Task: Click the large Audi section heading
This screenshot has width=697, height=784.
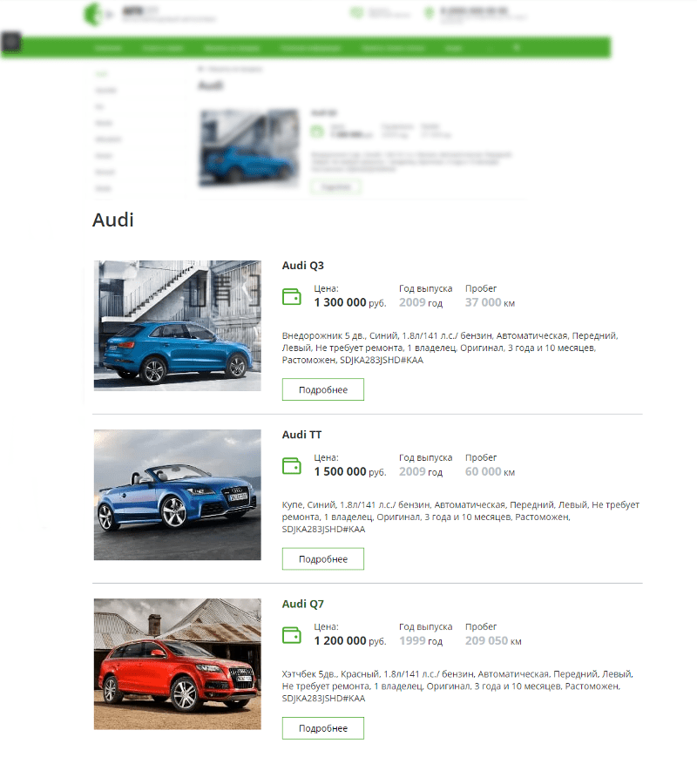Action: 113,220
